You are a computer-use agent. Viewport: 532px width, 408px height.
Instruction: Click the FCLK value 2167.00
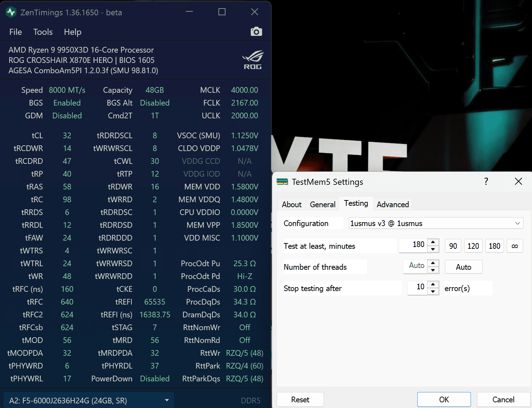[x=245, y=103]
